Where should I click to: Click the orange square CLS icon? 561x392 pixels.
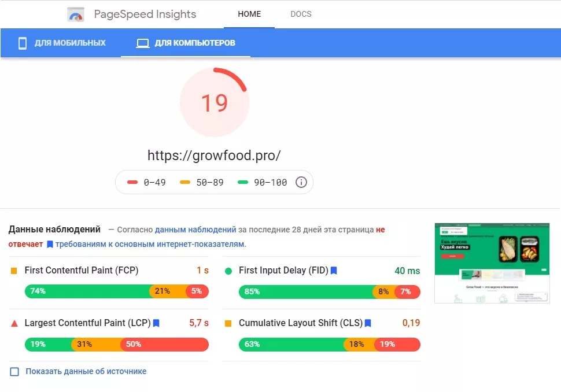click(228, 323)
